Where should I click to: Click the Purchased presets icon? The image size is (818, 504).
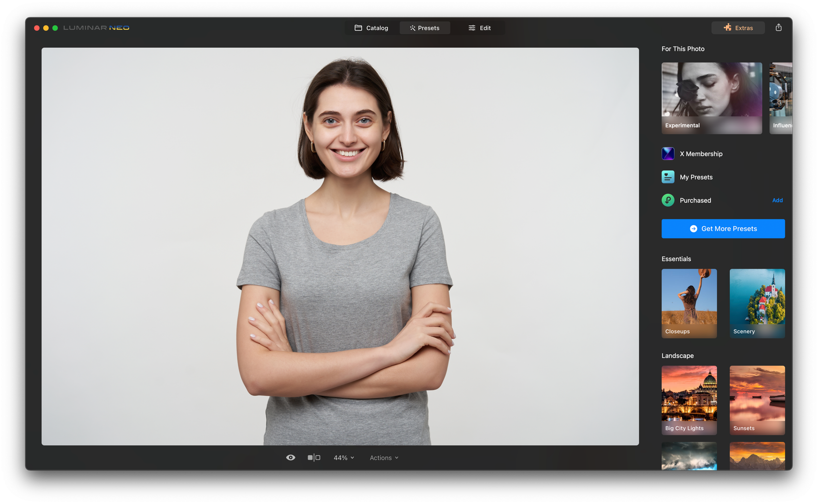pyautogui.click(x=668, y=200)
